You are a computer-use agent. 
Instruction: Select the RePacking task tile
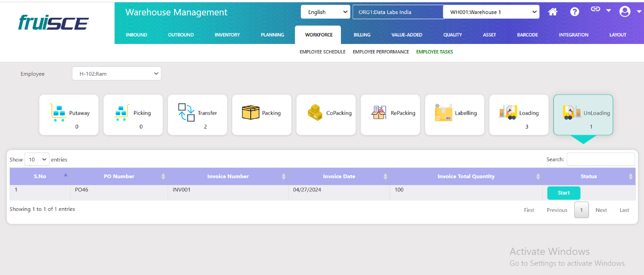(x=390, y=115)
